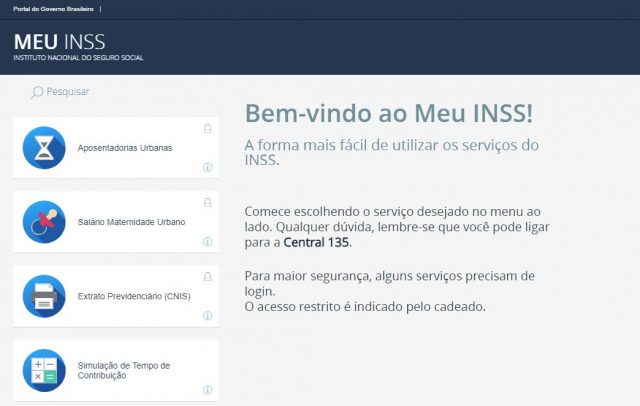Open the Portal do Governo Brasileiro link
The image size is (640, 406).
[x=53, y=9]
